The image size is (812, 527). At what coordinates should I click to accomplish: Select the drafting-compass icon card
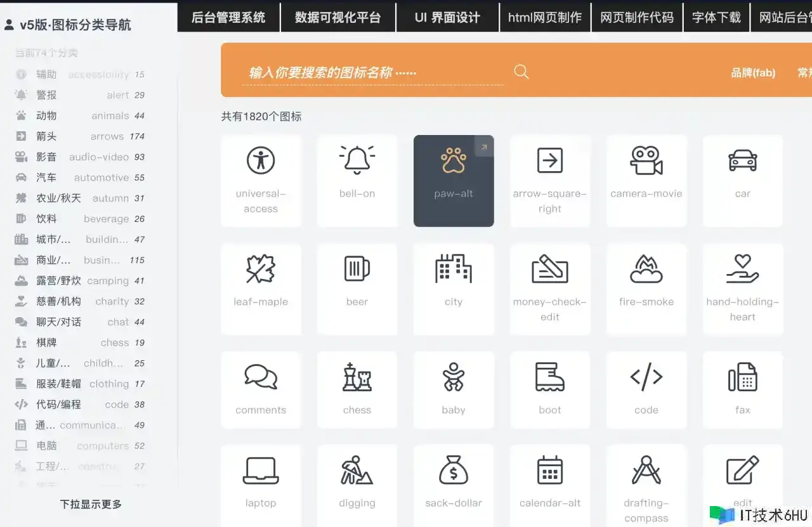tap(646, 486)
